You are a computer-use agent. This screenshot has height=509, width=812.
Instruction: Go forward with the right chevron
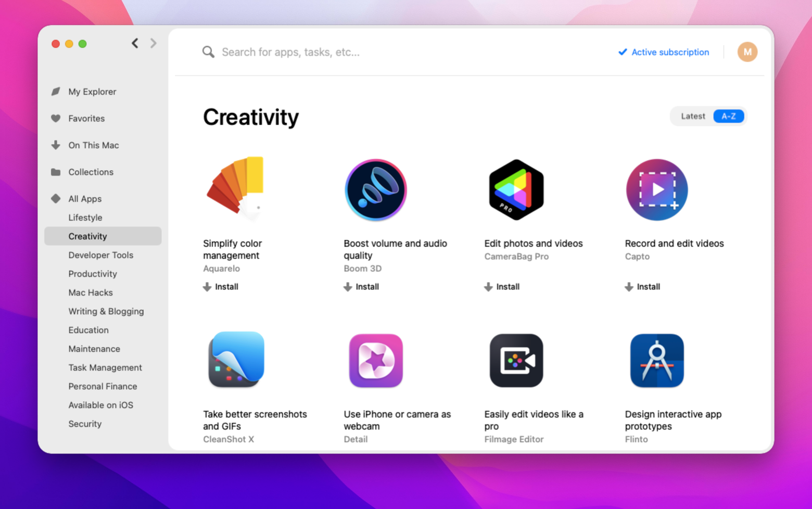point(153,43)
